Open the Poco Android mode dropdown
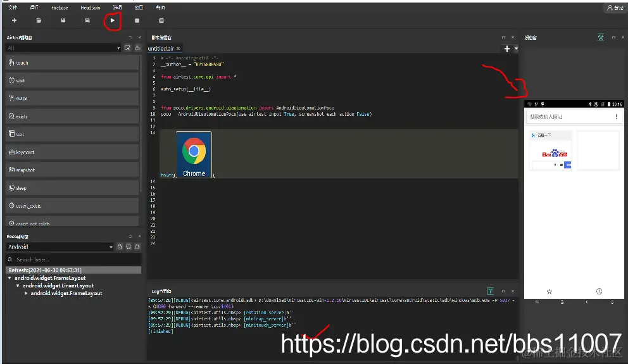Viewport: 628px width, 364px height. point(60,247)
